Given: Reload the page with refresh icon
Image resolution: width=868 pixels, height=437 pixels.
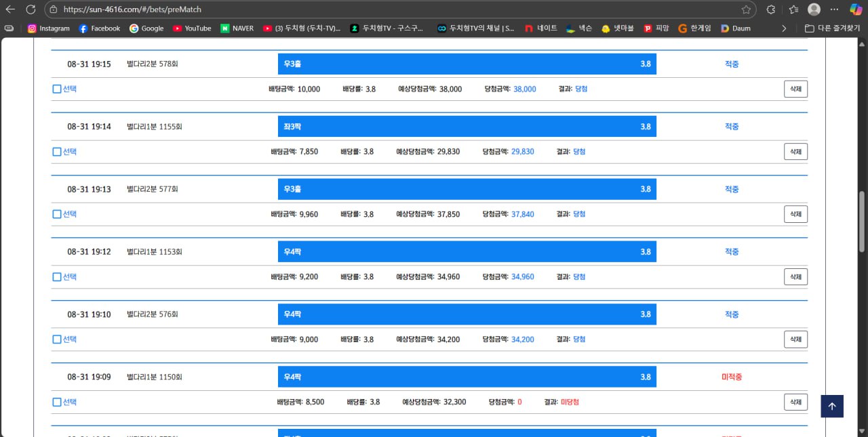Looking at the screenshot, I should click(x=31, y=9).
